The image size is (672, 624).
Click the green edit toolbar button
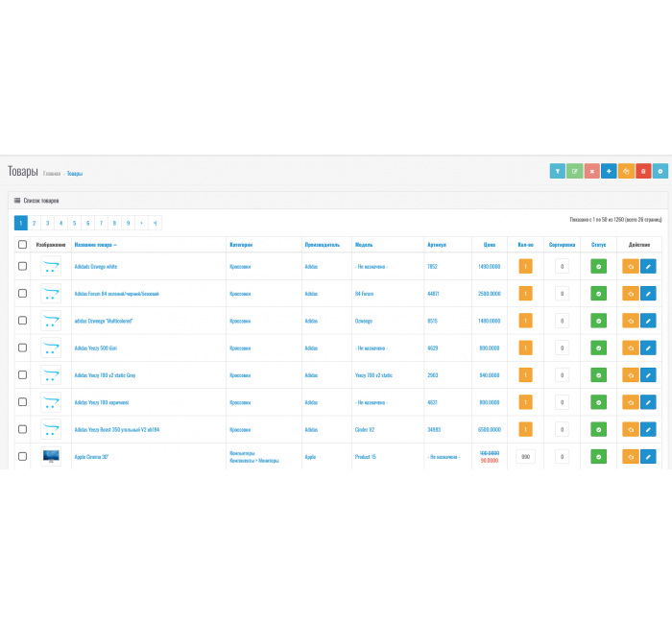click(x=574, y=171)
